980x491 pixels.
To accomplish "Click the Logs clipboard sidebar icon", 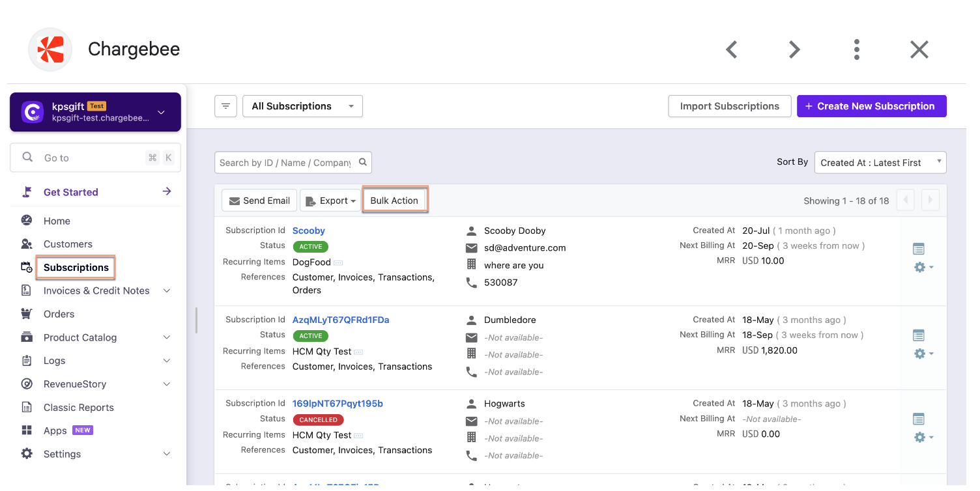I will pos(27,361).
